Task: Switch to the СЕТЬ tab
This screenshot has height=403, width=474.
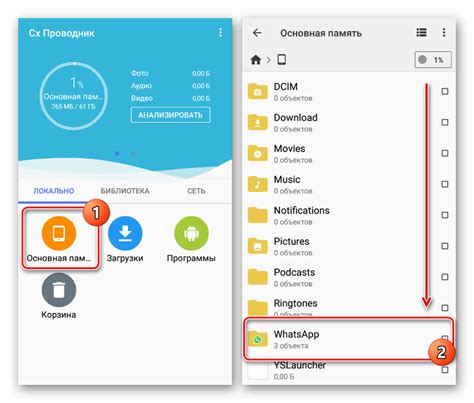Action: pyautogui.click(x=196, y=191)
